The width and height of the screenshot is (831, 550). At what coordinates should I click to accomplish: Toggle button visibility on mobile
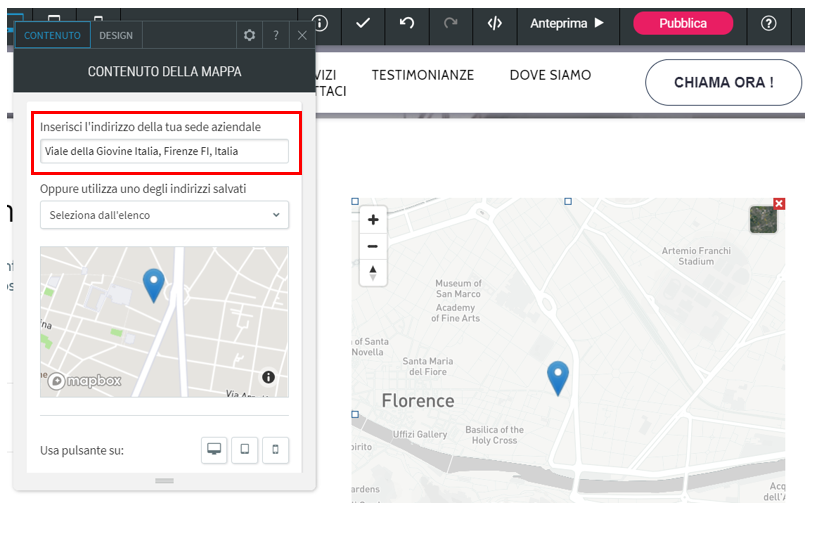tap(276, 450)
